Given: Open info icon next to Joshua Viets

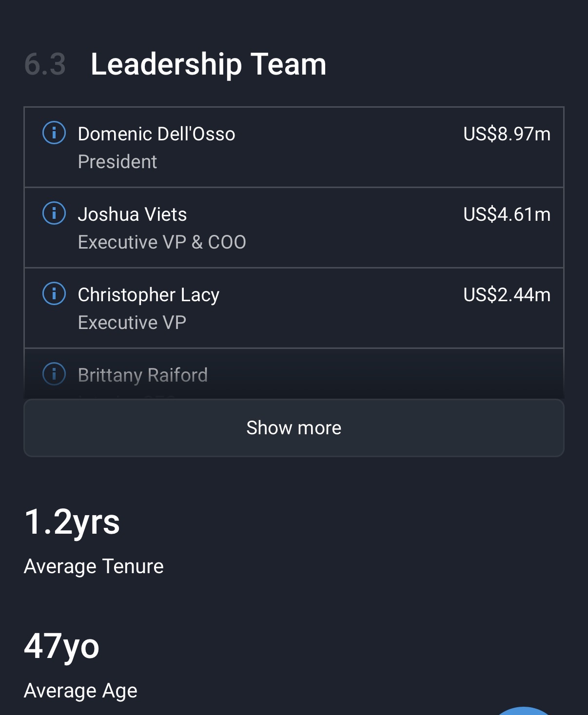Looking at the screenshot, I should click(x=54, y=213).
